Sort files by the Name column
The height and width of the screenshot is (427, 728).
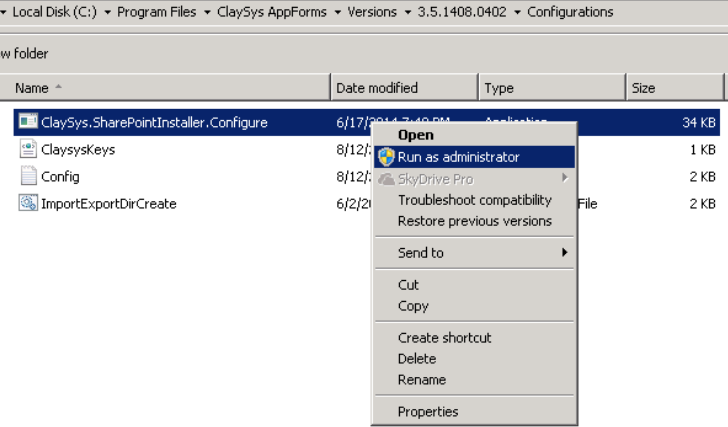(x=165, y=87)
